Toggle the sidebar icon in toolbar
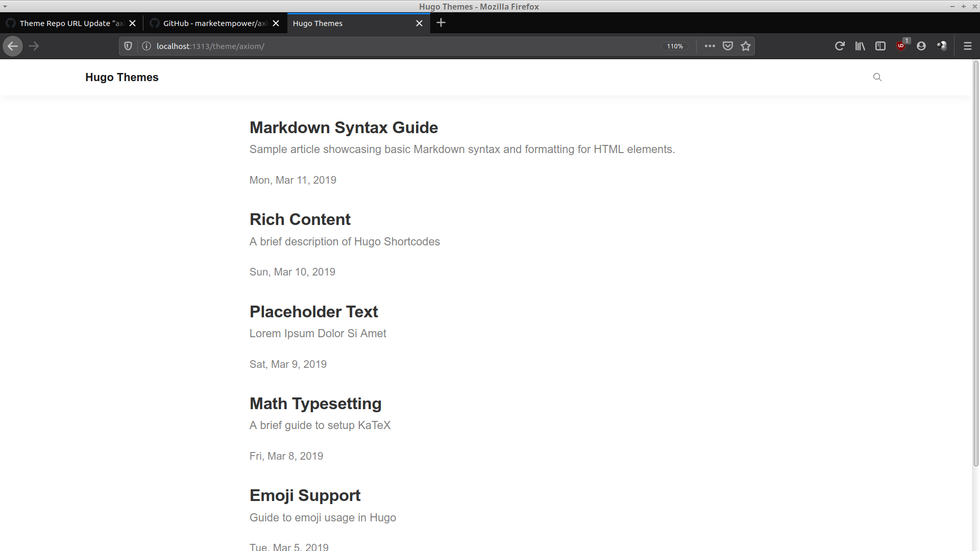Screen dimensions: 980x551 coord(880,46)
